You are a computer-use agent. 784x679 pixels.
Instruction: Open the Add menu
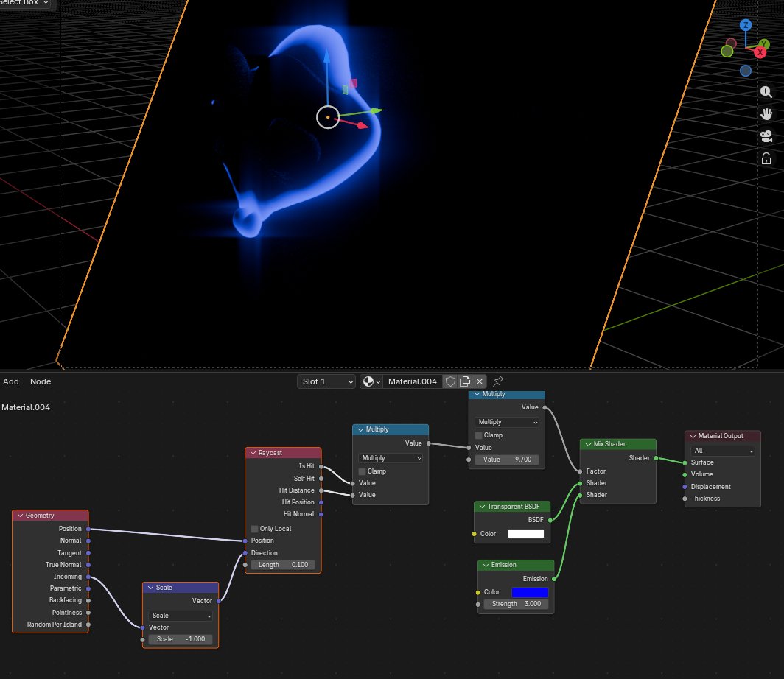point(11,381)
